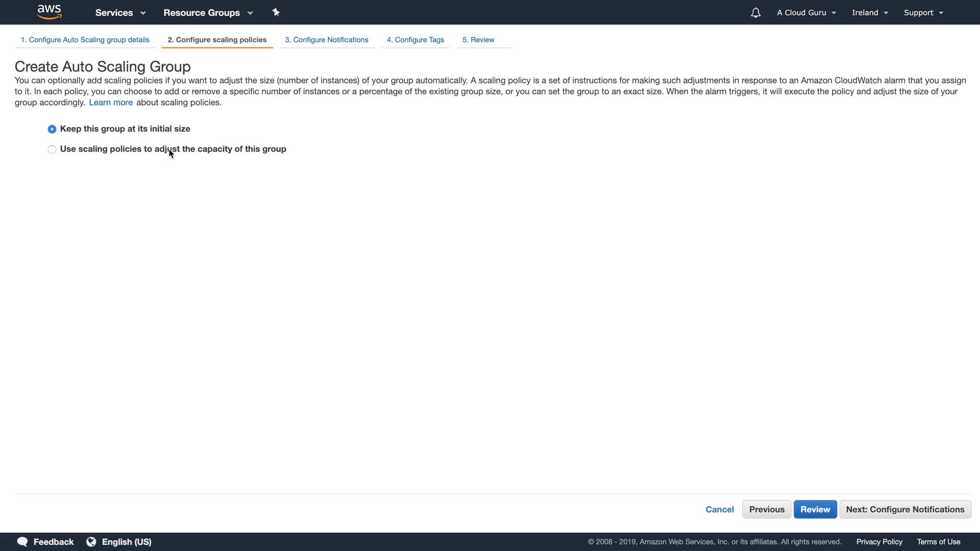Click the Cancel link
Viewport: 980px width, 551px height.
pyautogui.click(x=720, y=509)
